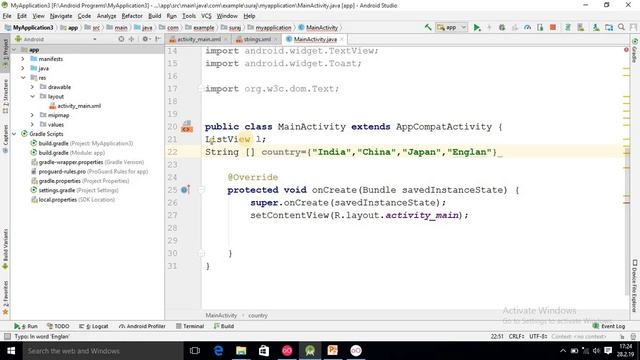Expand the java folder

[x=23, y=68]
